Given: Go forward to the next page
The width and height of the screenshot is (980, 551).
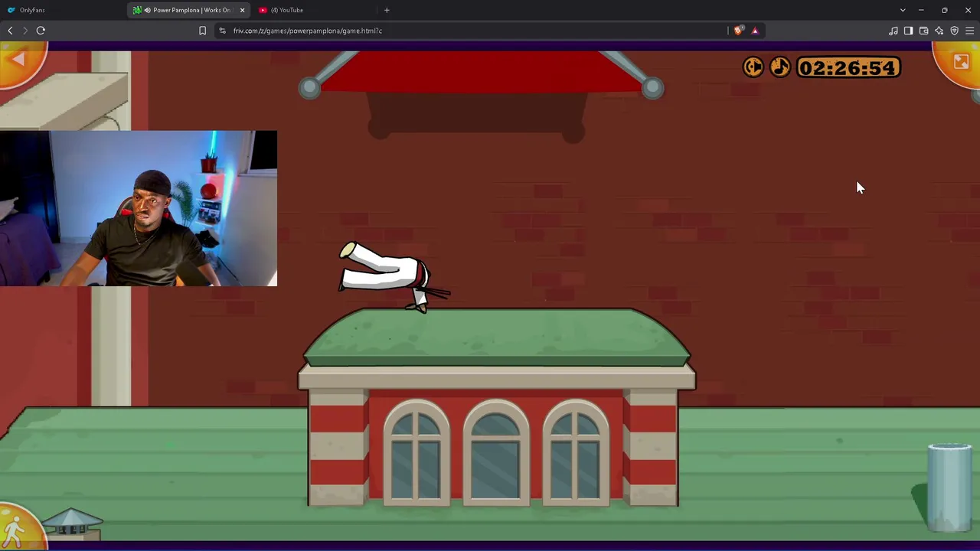Looking at the screenshot, I should pyautogui.click(x=25, y=31).
